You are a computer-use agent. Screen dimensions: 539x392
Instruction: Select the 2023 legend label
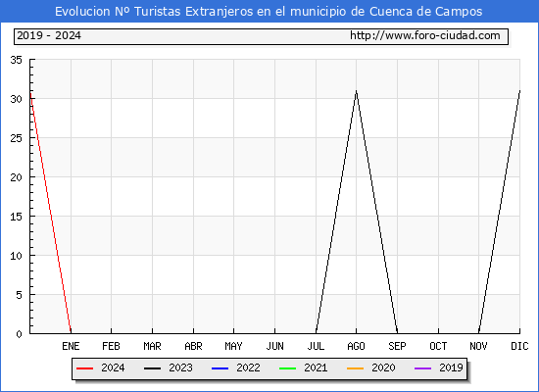(x=180, y=367)
